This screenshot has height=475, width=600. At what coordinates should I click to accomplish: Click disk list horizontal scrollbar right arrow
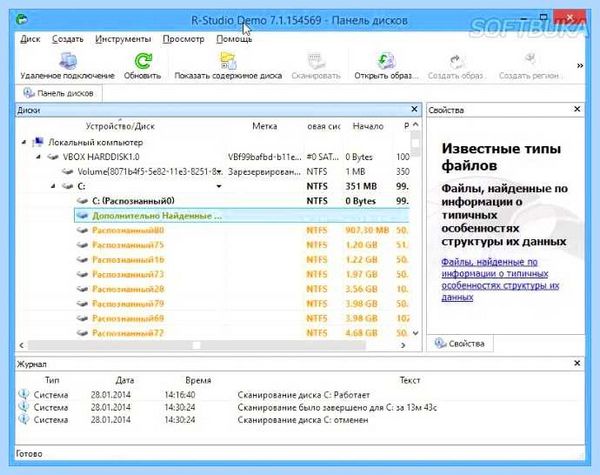pos(403,345)
